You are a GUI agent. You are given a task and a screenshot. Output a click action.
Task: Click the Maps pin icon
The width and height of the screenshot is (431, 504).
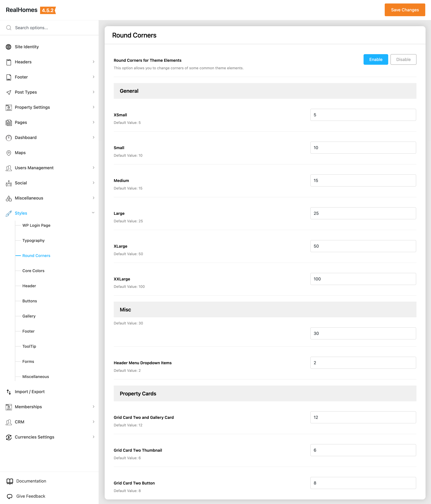[x=9, y=153]
